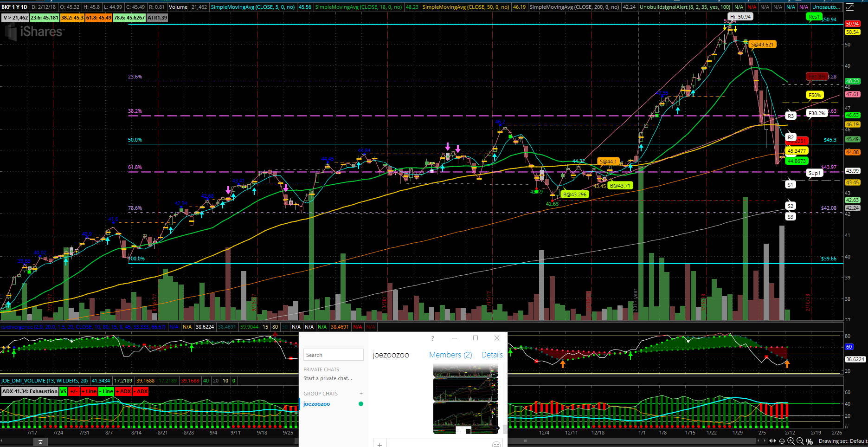Click the 61.8: 45.49 orange label
The width and height of the screenshot is (868, 447).
click(x=98, y=18)
